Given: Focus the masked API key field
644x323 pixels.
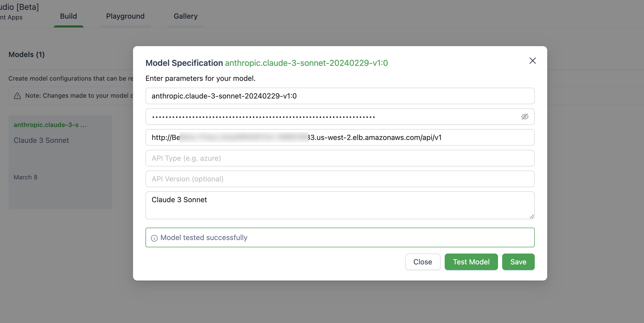Looking at the screenshot, I should coord(331,117).
